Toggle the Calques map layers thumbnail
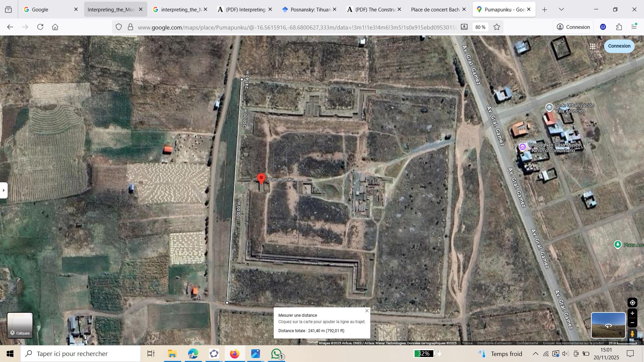Viewport: 644px width, 362px height. click(20, 325)
